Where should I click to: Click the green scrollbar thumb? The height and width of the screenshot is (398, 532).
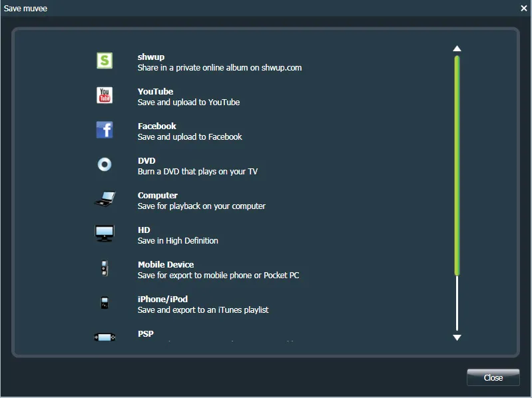pos(457,166)
